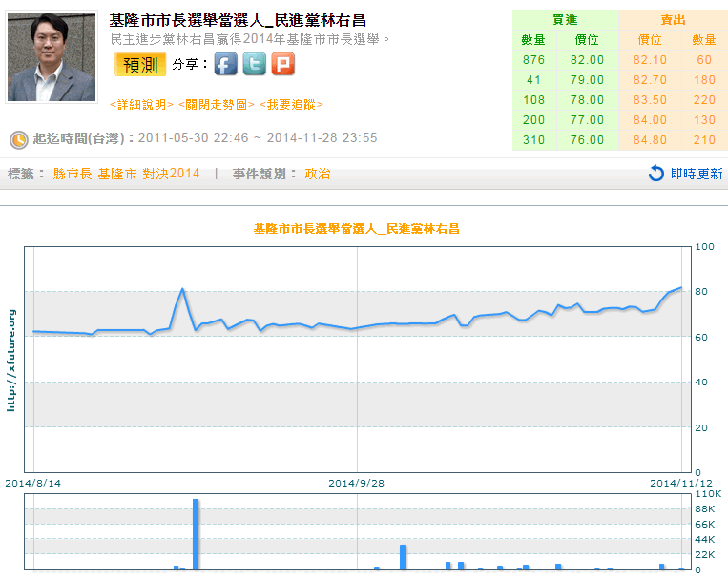Click sell quantity 220
Screen dimensions: 728x580
[704, 100]
